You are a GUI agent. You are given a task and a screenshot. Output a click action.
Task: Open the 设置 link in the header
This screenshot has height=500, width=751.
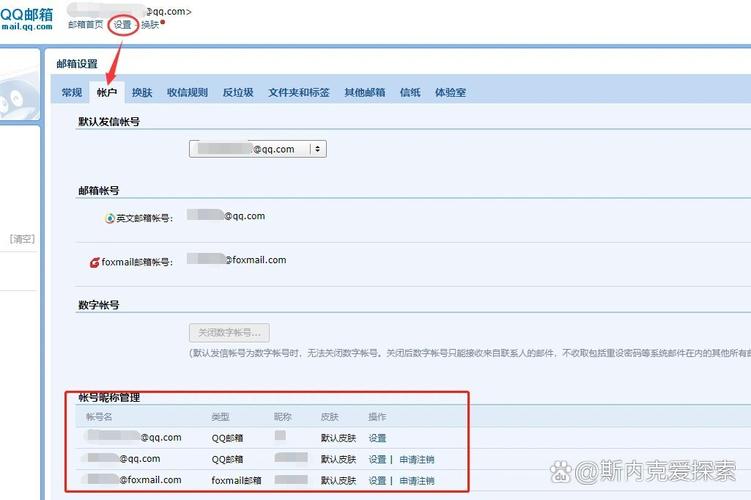123,24
